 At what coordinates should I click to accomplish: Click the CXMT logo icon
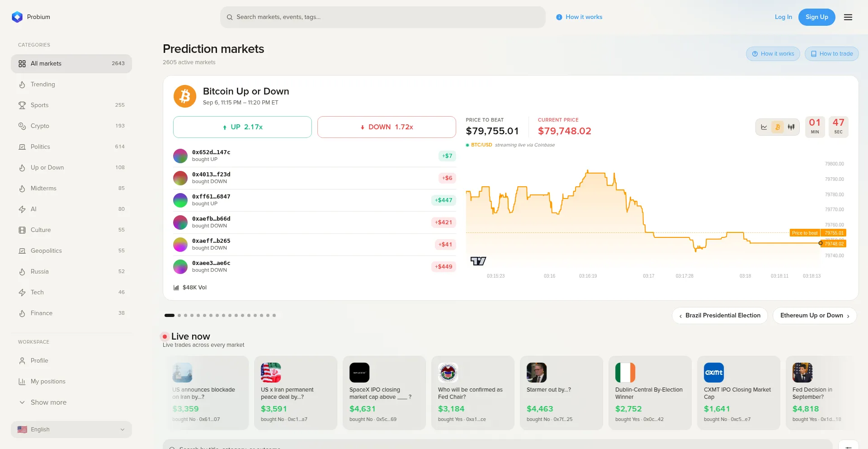pos(714,373)
